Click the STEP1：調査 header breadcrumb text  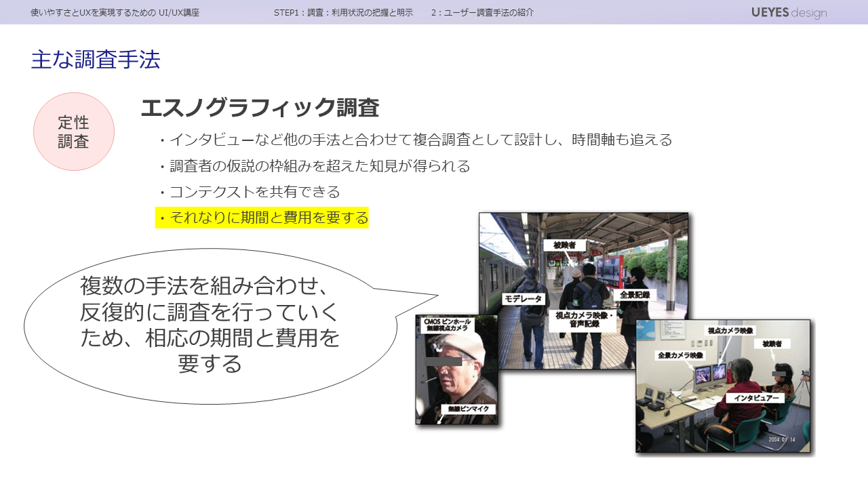343,12
